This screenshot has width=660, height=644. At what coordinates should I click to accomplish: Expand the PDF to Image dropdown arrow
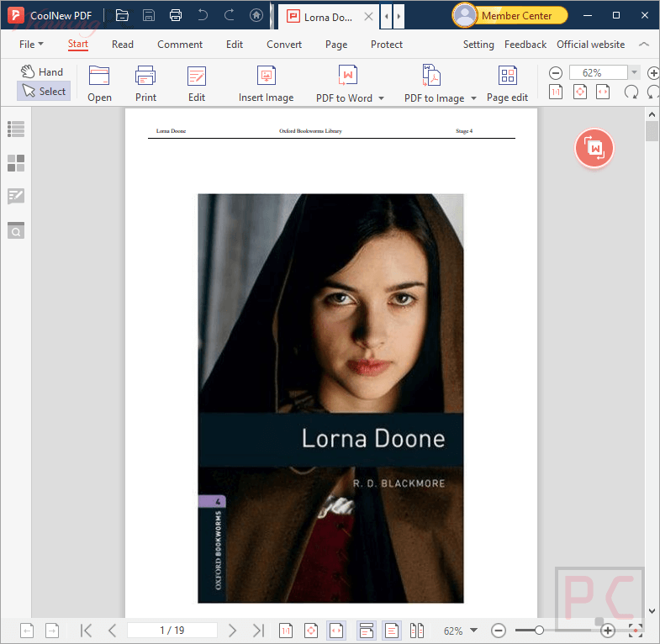[473, 98]
